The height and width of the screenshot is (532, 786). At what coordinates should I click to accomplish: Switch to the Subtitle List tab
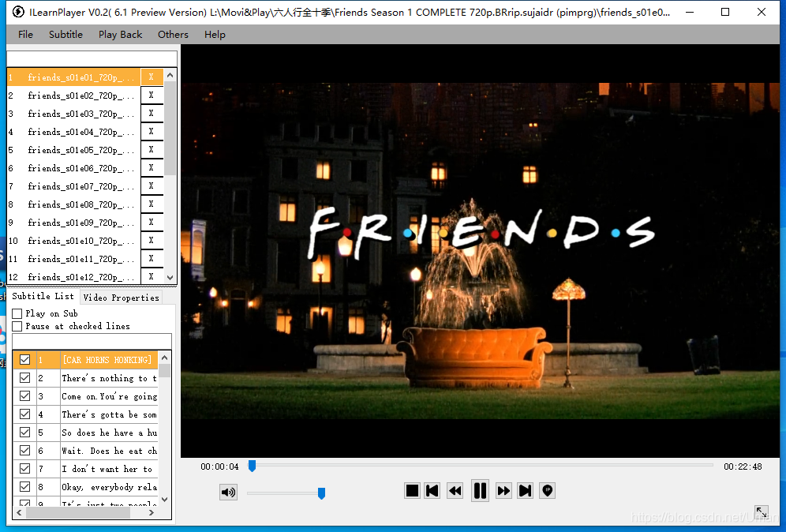click(43, 296)
